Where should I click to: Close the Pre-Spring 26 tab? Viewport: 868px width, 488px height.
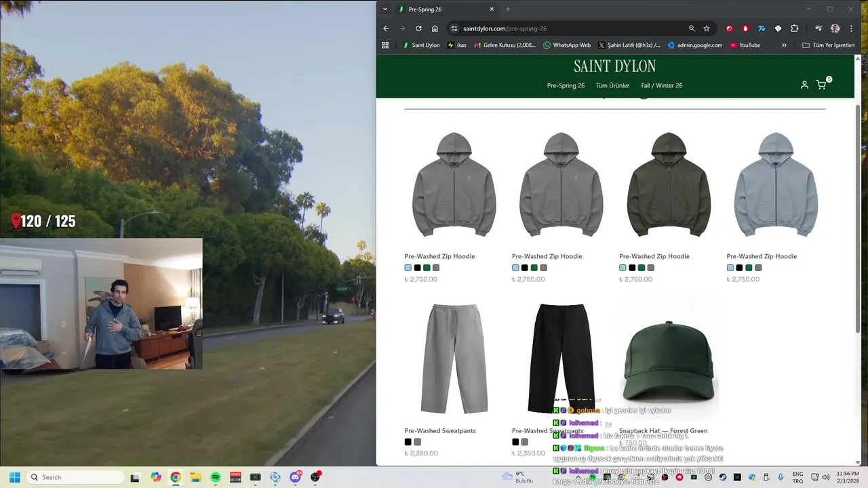pos(492,9)
